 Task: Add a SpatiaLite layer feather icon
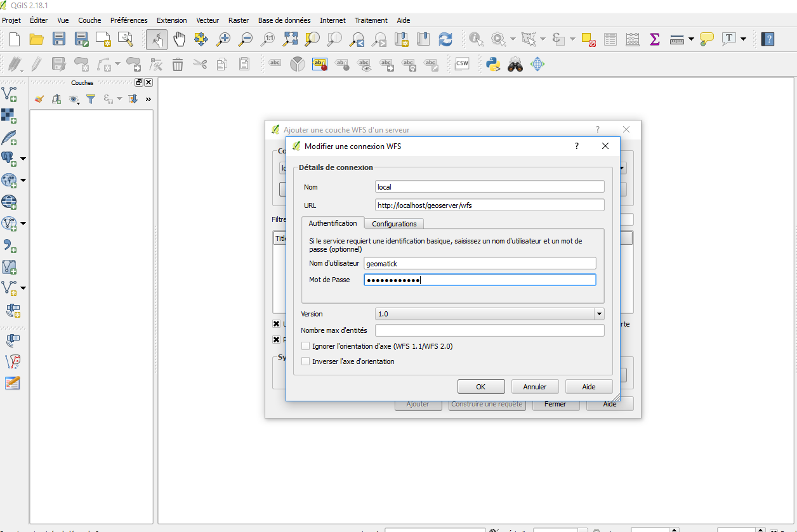tap(10, 138)
